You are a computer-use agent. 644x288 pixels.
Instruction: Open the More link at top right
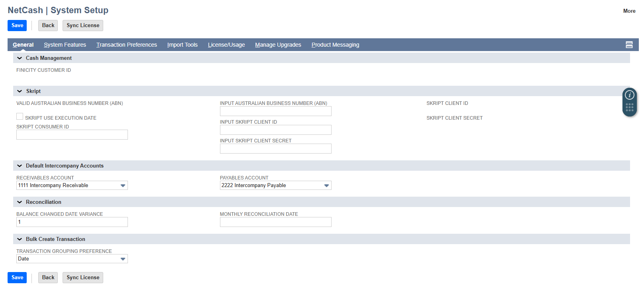tap(629, 11)
